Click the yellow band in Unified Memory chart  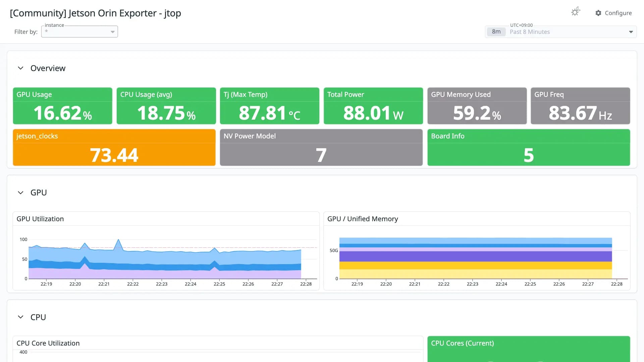pyautogui.click(x=476, y=265)
